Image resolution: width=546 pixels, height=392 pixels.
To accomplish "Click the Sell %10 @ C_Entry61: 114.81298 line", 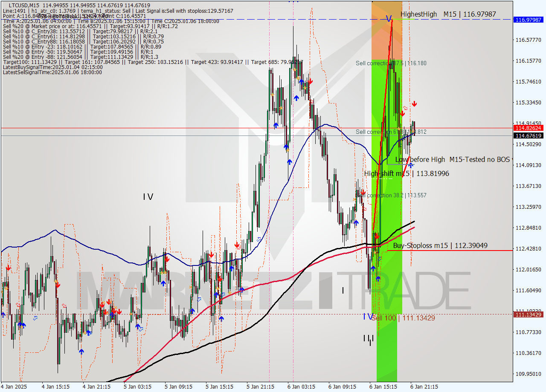I will [x=83, y=37].
